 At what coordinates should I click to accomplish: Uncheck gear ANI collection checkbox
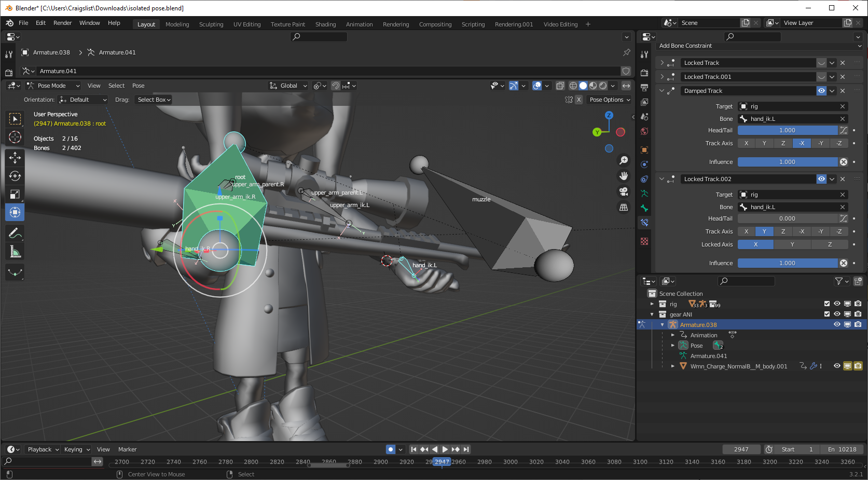point(827,314)
